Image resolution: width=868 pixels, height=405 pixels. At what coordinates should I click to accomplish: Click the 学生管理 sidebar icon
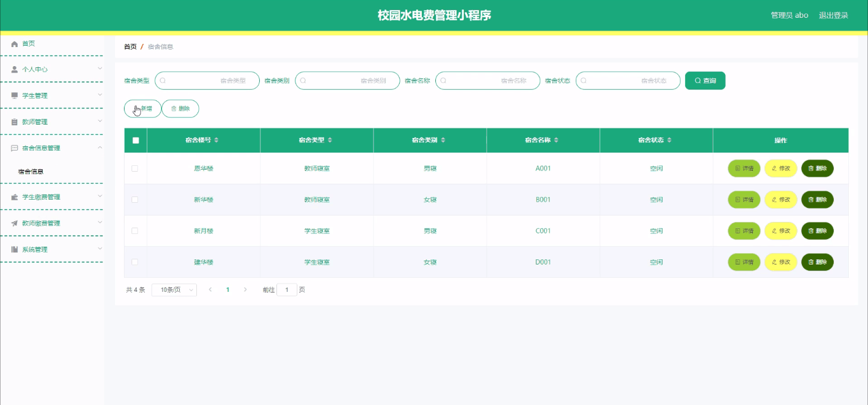point(14,95)
